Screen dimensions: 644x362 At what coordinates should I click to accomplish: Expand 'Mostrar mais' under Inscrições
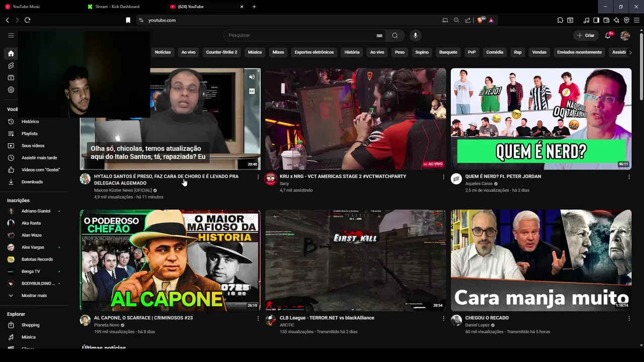[34, 296]
